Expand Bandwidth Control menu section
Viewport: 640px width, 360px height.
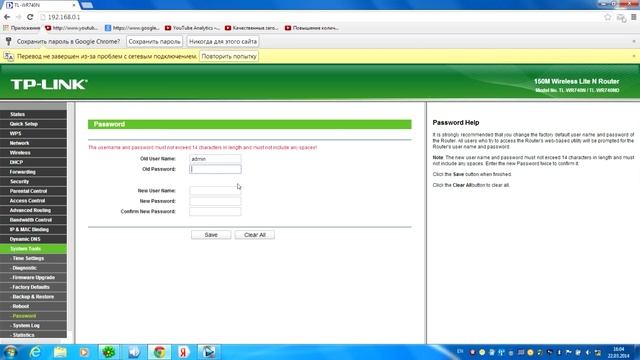pos(33,220)
